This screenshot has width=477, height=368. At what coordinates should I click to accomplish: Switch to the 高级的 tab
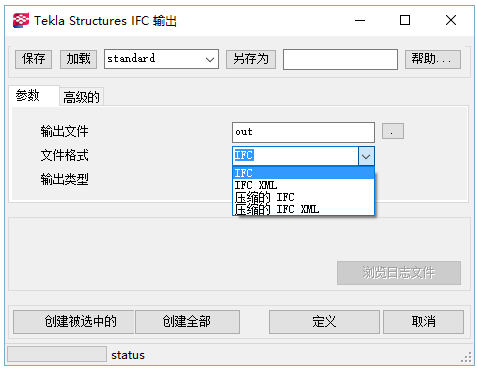point(82,97)
